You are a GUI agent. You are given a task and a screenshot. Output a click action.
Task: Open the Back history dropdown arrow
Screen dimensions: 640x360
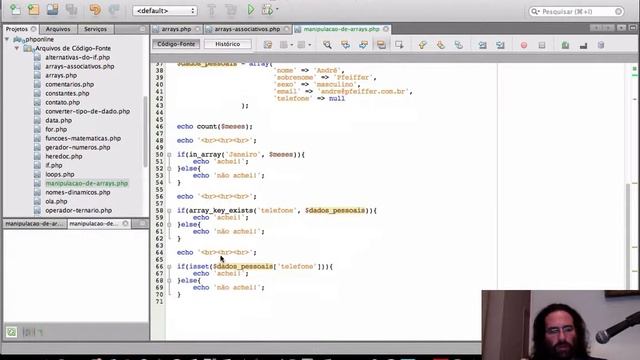tap(291, 45)
